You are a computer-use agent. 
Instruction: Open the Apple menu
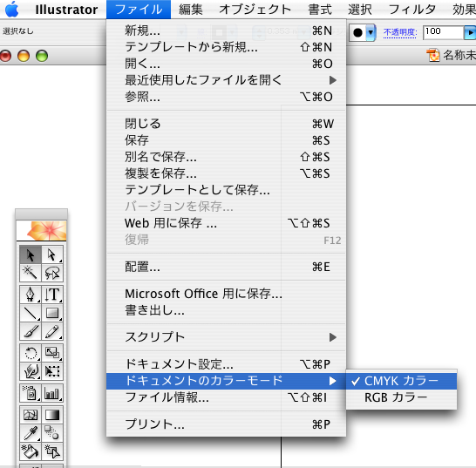point(12,9)
